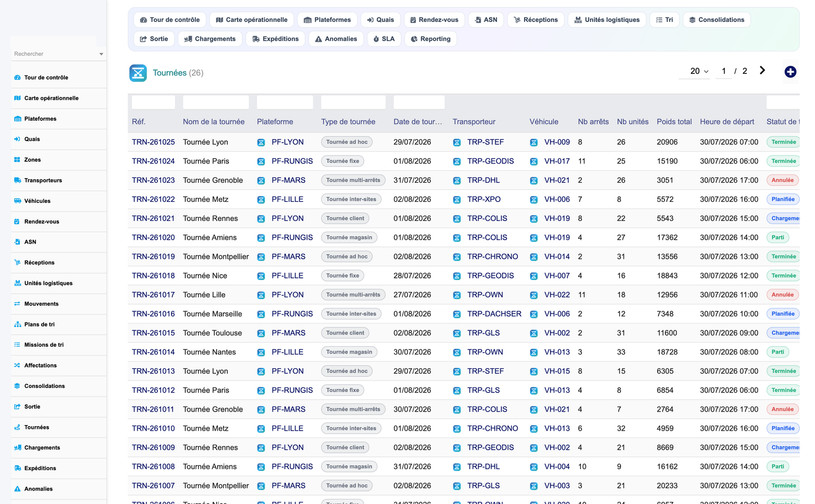The width and height of the screenshot is (815, 504).
Task: Click Annulée status in row TRN-261023
Action: tap(782, 180)
